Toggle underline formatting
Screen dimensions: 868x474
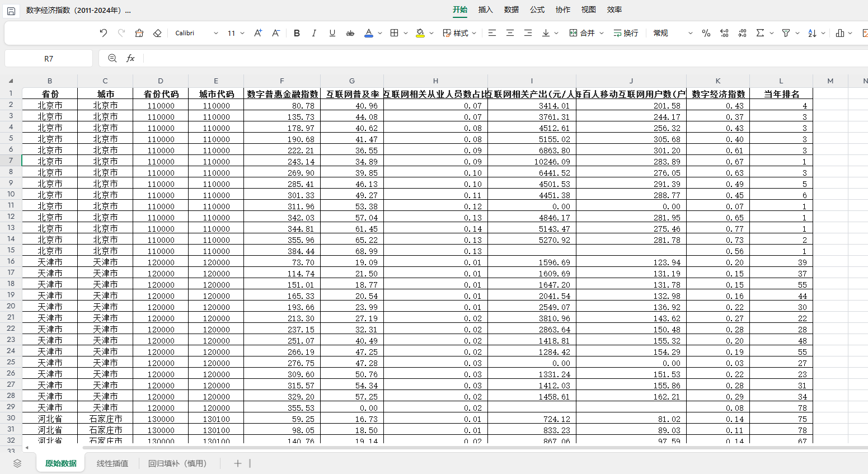pos(332,33)
